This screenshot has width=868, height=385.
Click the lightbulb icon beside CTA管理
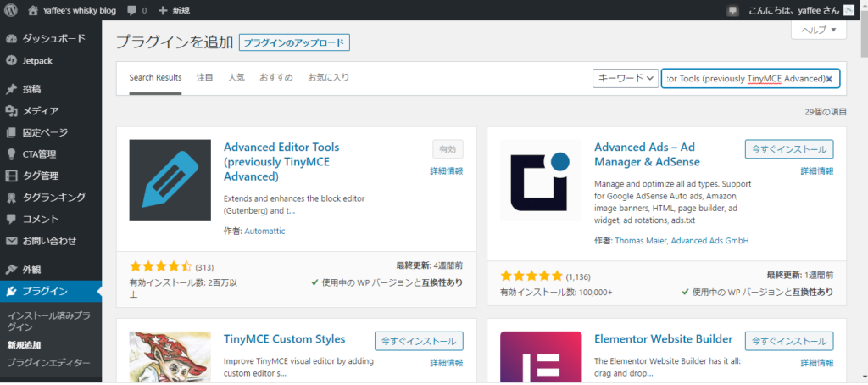(x=11, y=154)
